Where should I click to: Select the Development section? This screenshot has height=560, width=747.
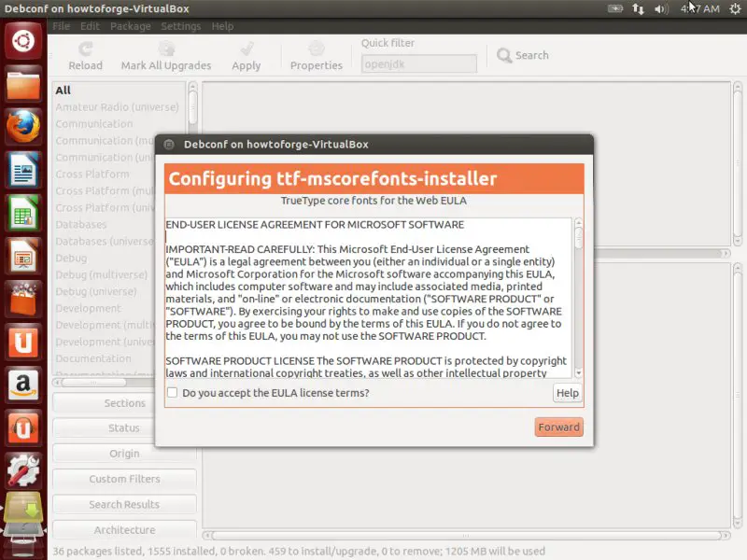click(88, 308)
